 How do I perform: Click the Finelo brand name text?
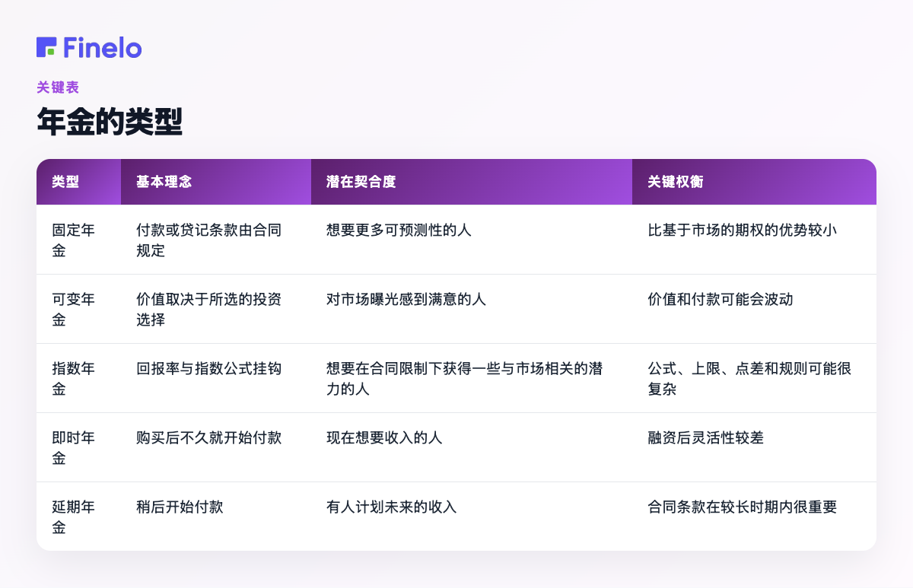coord(103,47)
